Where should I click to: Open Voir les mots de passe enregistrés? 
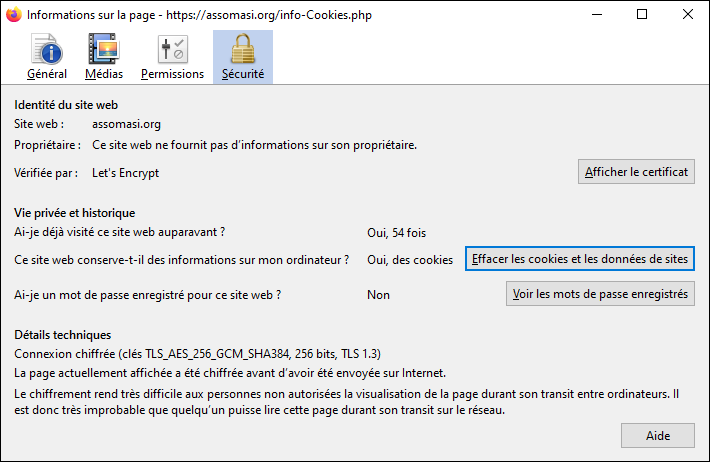(x=600, y=294)
